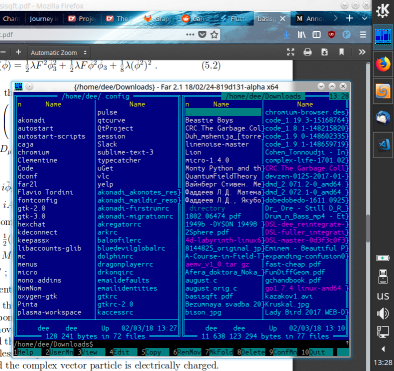Select kazakov1.avi file
Viewport: 394px width, 371px height.
pos(289,296)
